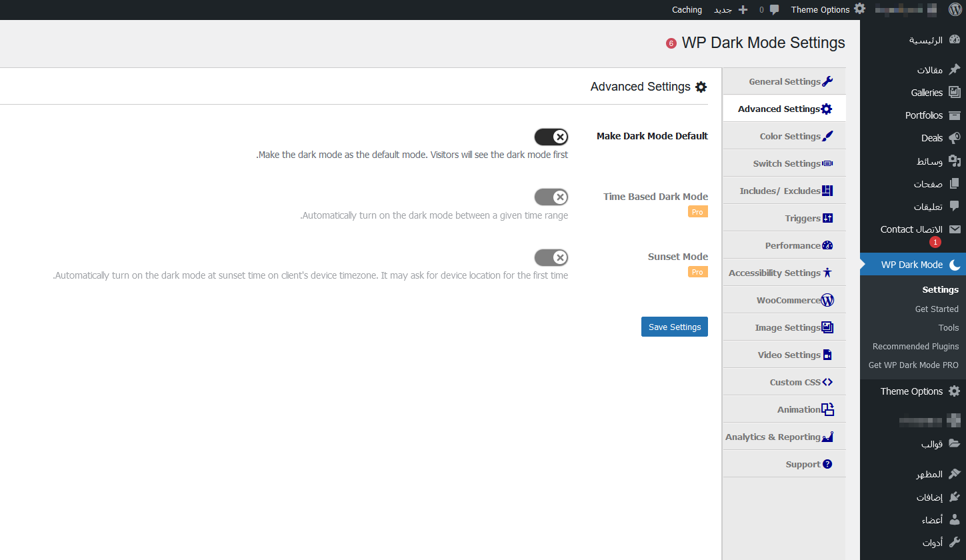966x560 pixels.
Task: Click the Performance gauge icon
Action: click(x=827, y=245)
